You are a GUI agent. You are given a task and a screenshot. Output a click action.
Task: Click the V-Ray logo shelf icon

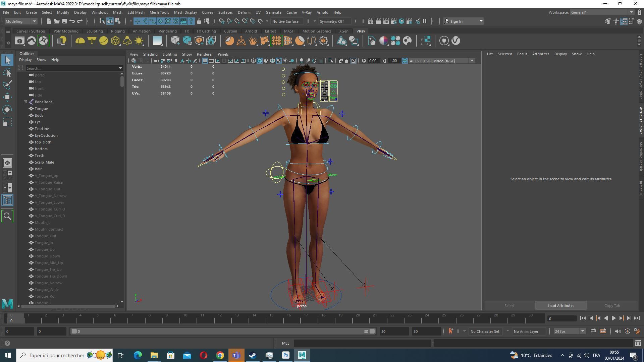point(456,41)
